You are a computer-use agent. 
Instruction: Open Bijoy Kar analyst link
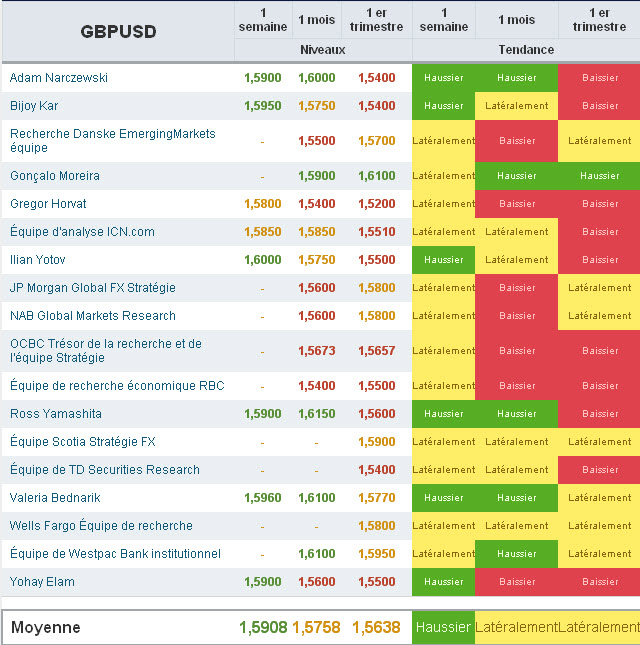point(34,106)
